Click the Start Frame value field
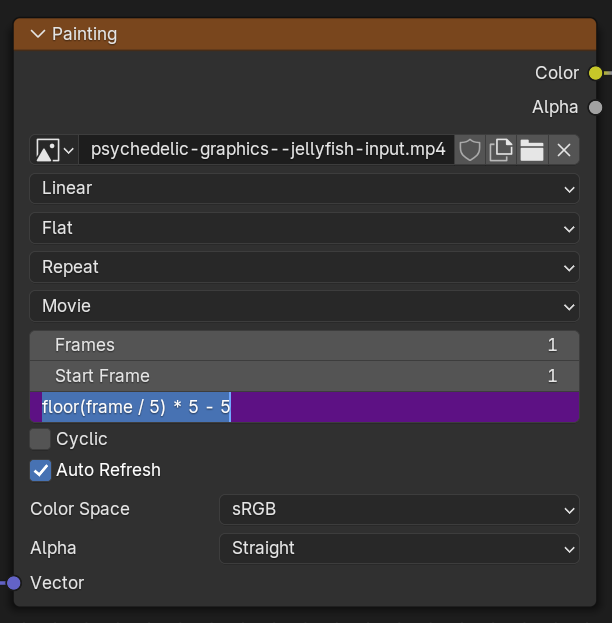 [304, 376]
